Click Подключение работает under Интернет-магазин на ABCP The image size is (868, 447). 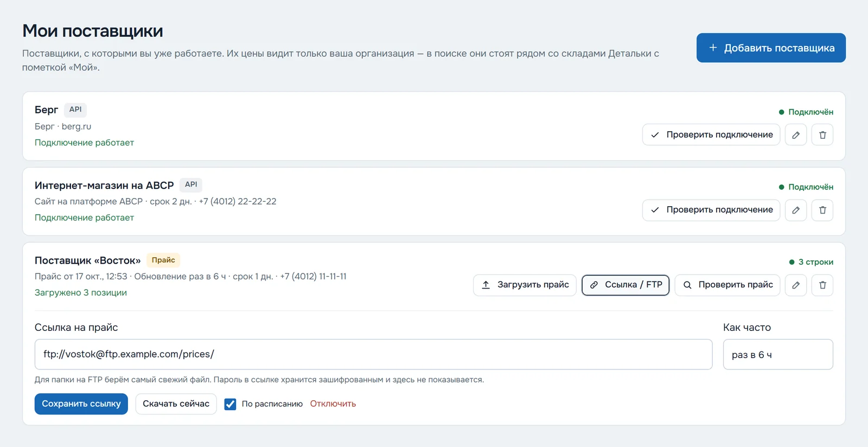point(84,218)
